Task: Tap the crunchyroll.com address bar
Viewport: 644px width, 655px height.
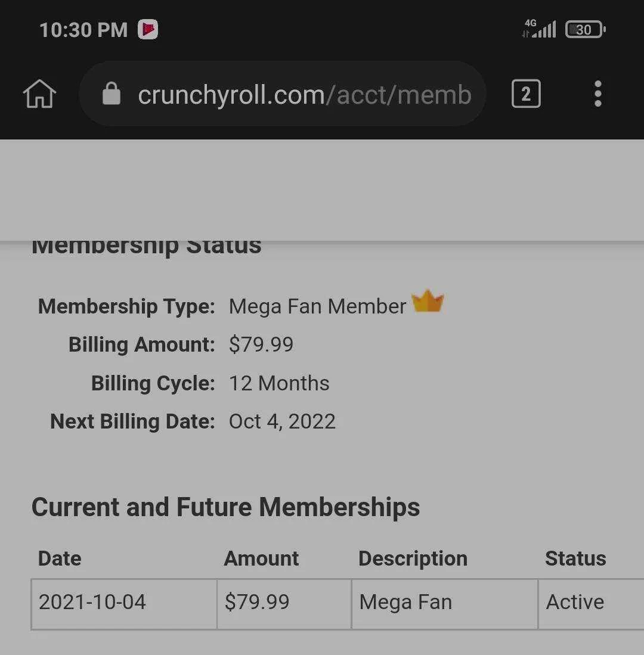Action: 283,94
